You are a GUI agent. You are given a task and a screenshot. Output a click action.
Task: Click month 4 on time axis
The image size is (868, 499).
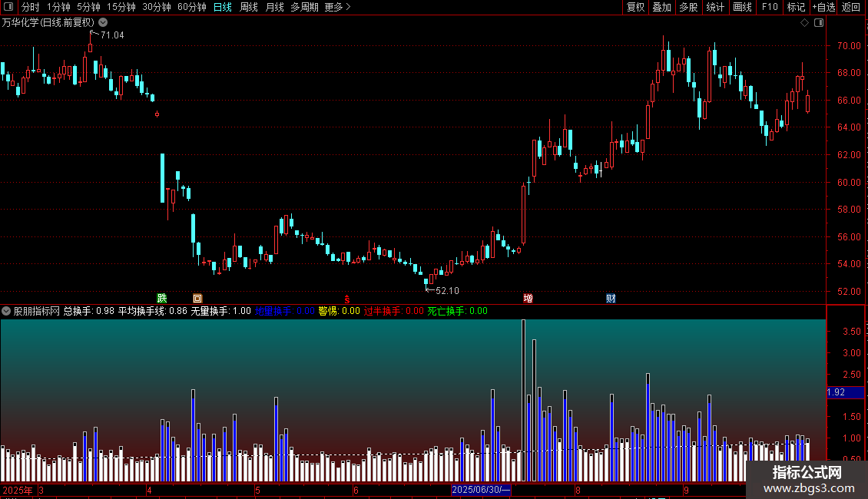point(149,490)
